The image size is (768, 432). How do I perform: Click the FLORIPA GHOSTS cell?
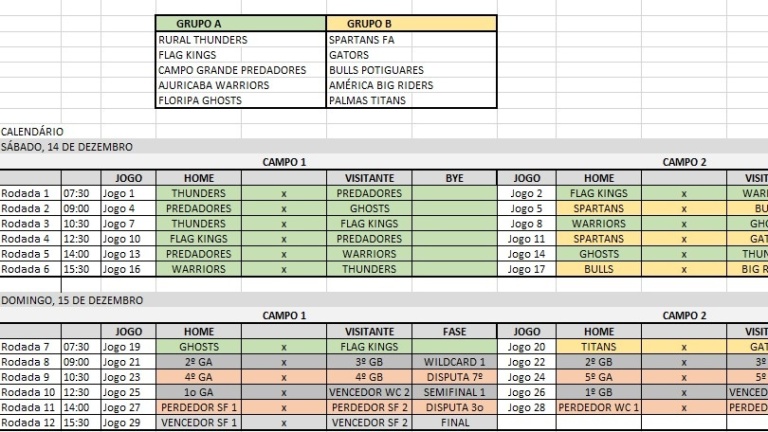point(240,100)
